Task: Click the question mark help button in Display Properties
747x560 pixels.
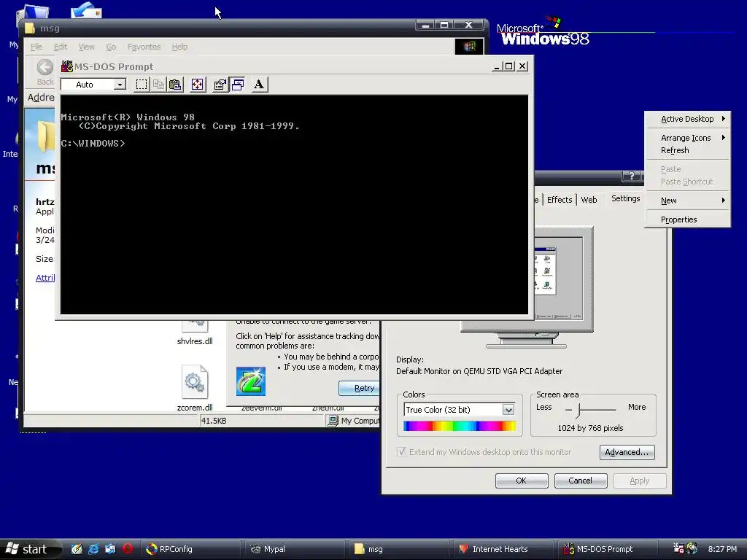Action: tap(632, 176)
